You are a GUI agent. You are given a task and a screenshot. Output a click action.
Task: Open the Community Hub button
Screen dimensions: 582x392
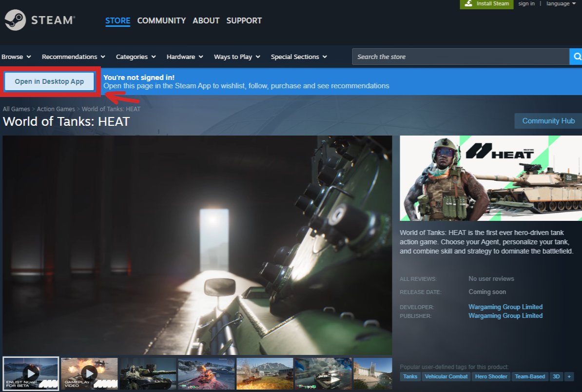click(548, 120)
